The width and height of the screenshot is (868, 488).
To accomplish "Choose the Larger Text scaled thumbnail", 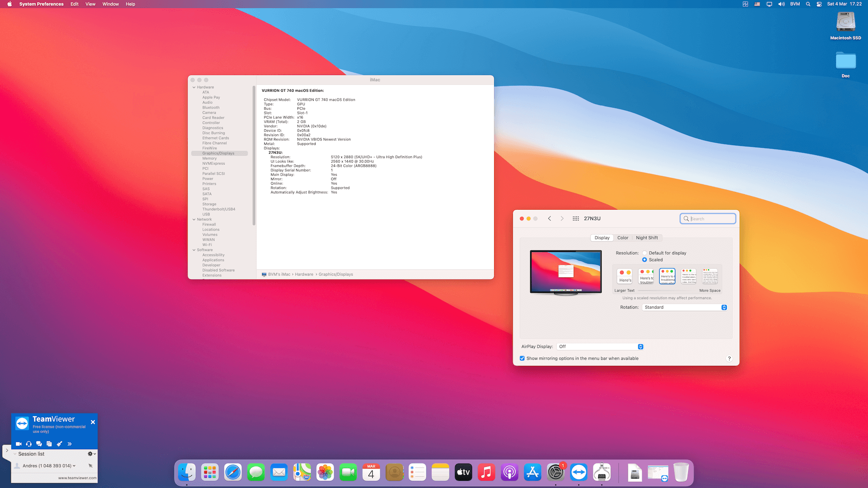I will pos(625,276).
